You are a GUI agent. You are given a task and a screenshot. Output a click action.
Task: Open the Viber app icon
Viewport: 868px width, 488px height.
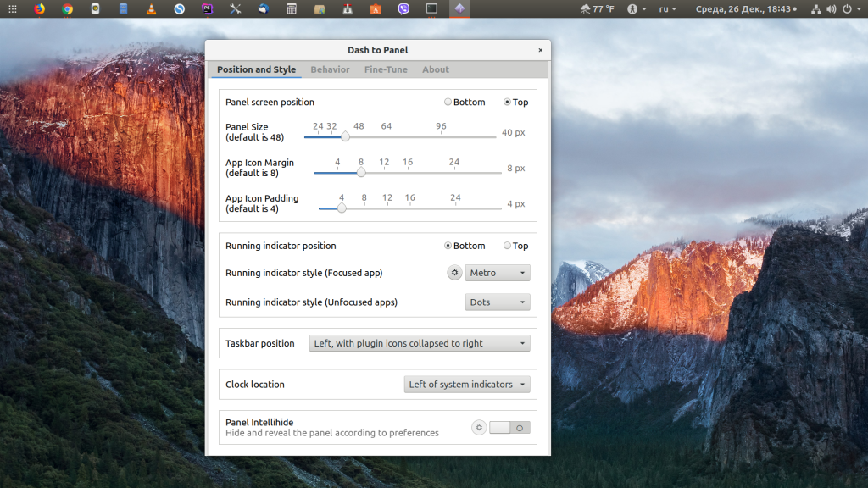point(403,9)
